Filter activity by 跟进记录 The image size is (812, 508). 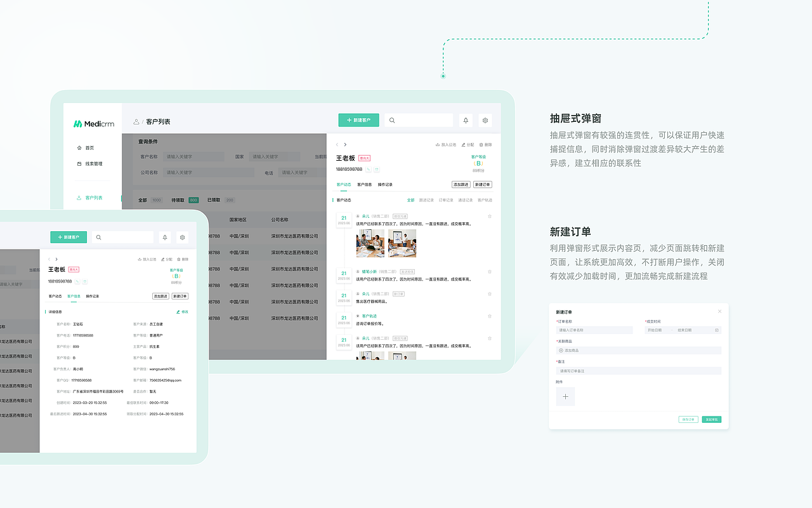click(426, 200)
